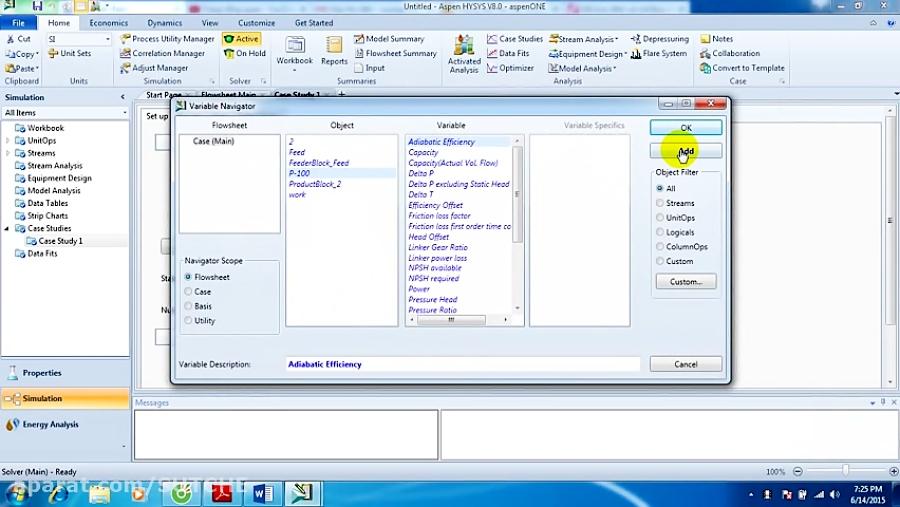Click Convert to Template
This screenshot has width=900, height=507.
tap(742, 68)
